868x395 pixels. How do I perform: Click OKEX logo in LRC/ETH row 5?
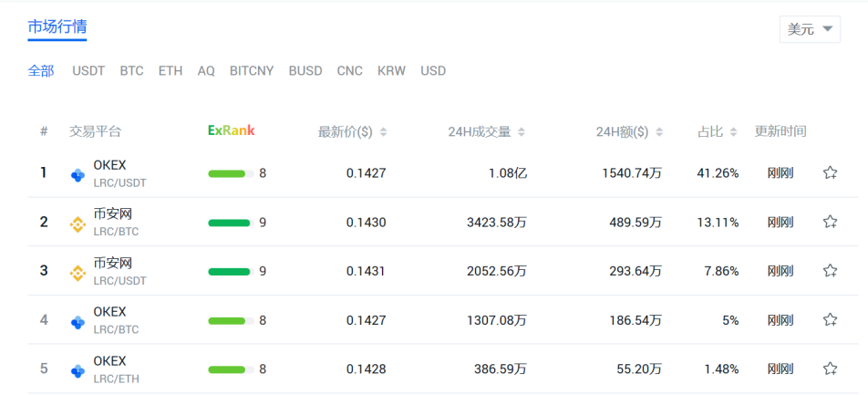tap(78, 370)
